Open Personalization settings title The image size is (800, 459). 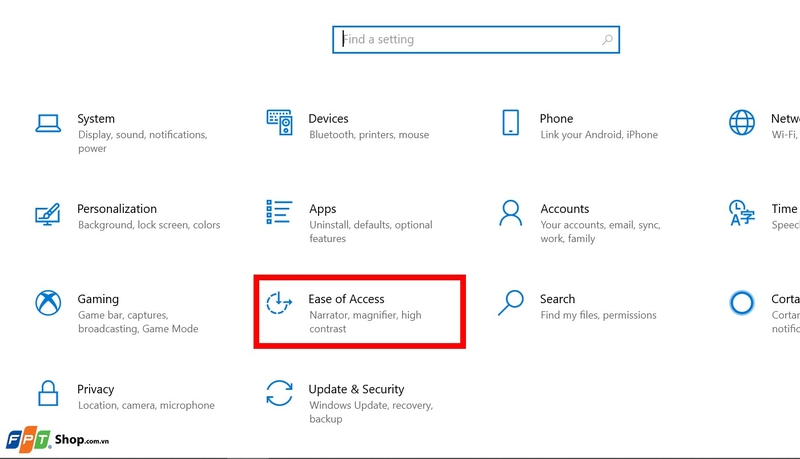117,209
